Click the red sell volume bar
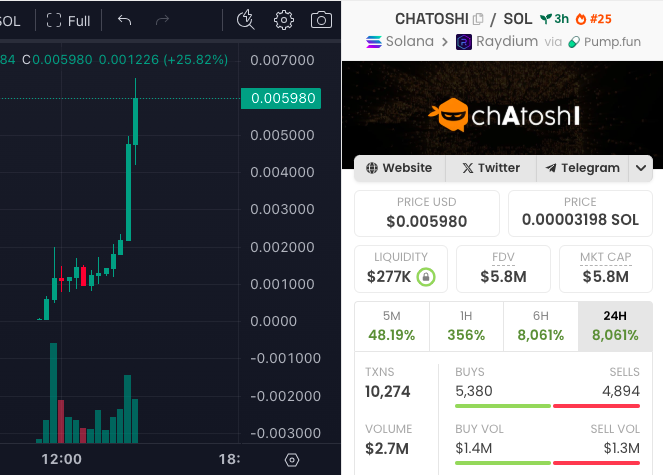Screen dimensions: 663x475 (597, 463)
